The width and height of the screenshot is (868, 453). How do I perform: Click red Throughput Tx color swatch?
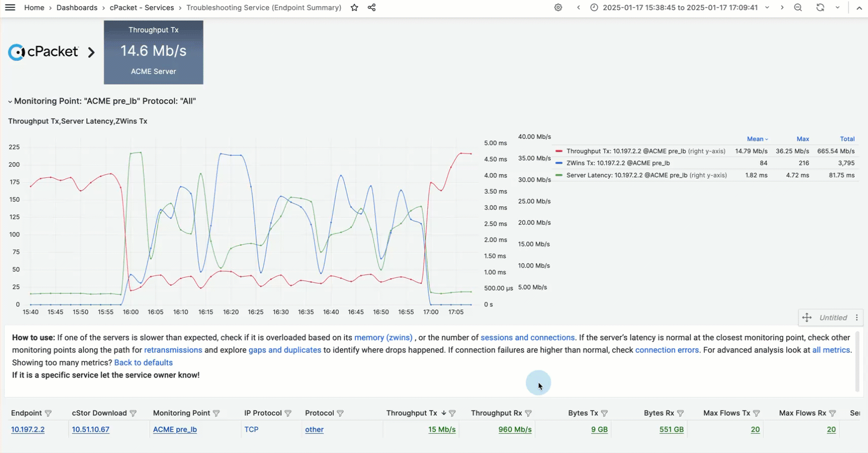click(559, 151)
